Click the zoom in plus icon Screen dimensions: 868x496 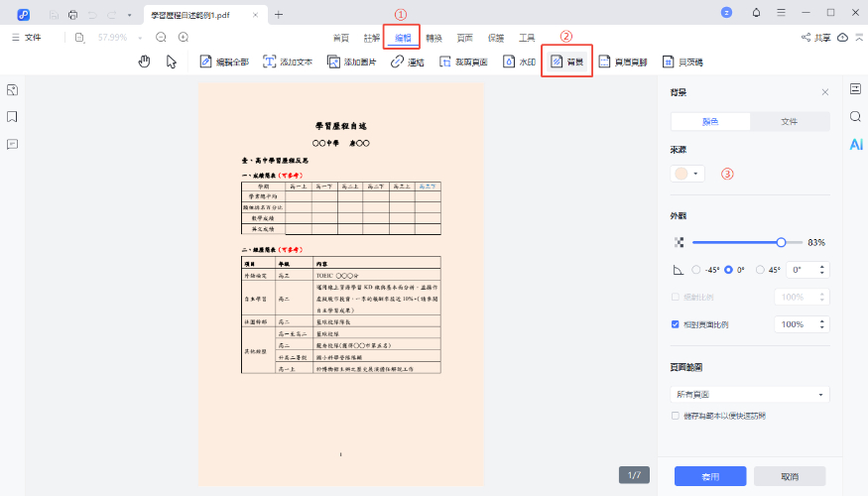pyautogui.click(x=184, y=38)
